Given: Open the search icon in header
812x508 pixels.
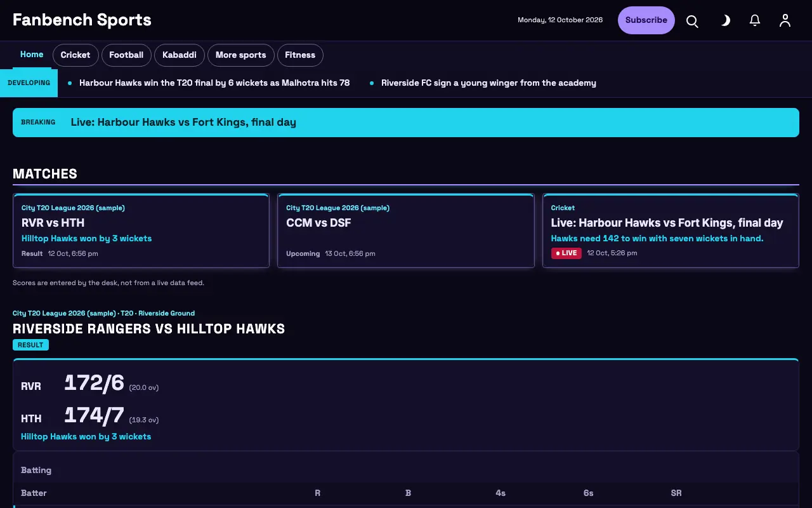Looking at the screenshot, I should (x=692, y=21).
